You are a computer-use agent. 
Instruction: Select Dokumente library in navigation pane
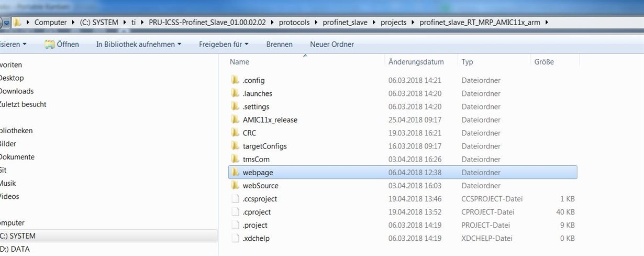(17, 157)
